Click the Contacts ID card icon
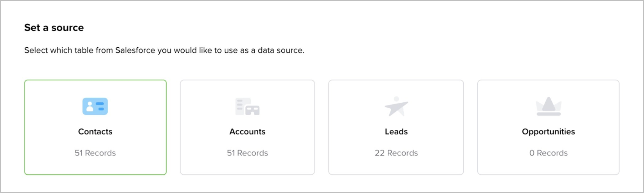 coord(95,106)
